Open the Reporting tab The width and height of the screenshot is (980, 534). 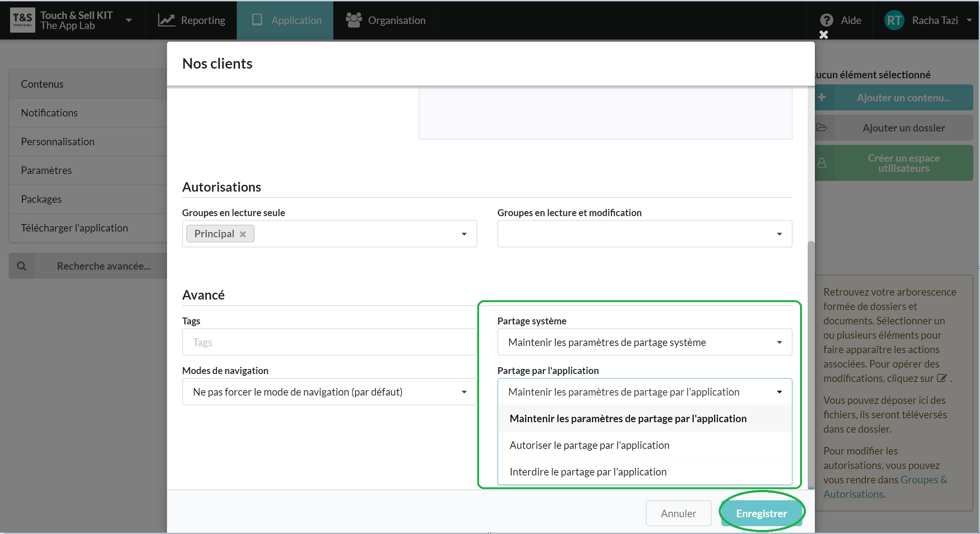192,20
